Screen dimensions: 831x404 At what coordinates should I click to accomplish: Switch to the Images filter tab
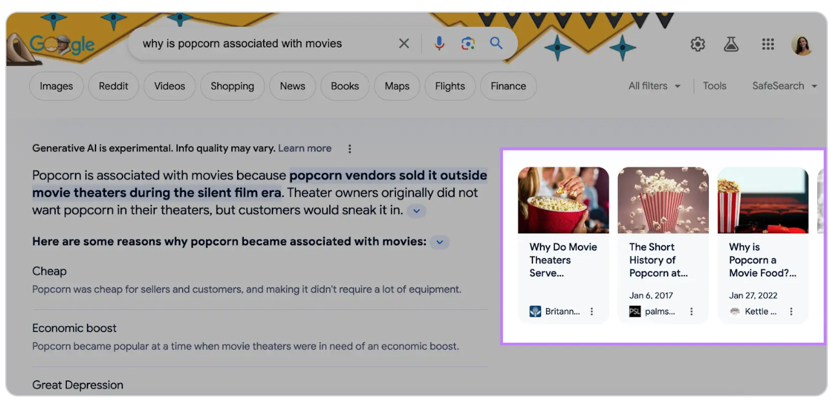[x=56, y=86]
